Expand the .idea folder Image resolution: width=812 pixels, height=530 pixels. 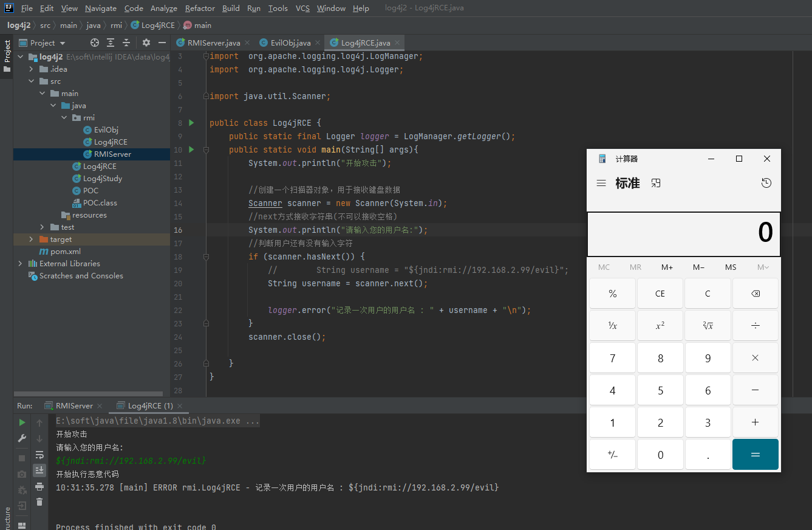tap(32, 69)
